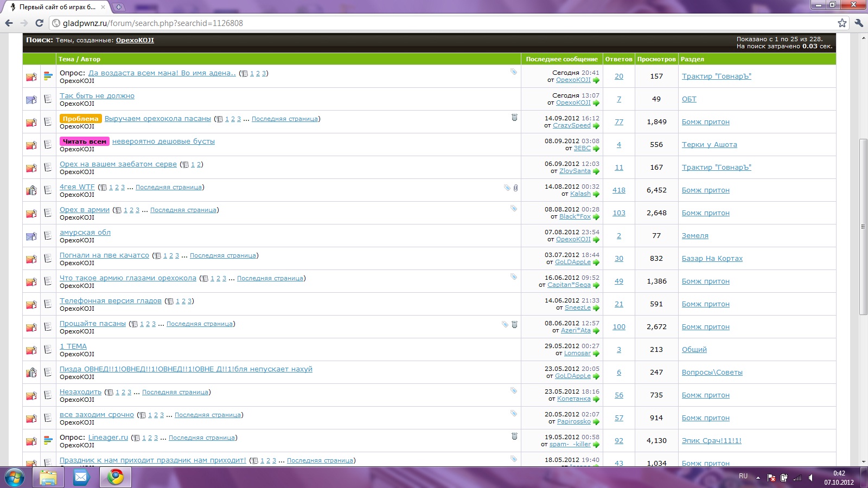
Task: Open reply count 418 for 4гея WTF
Action: pos(619,190)
